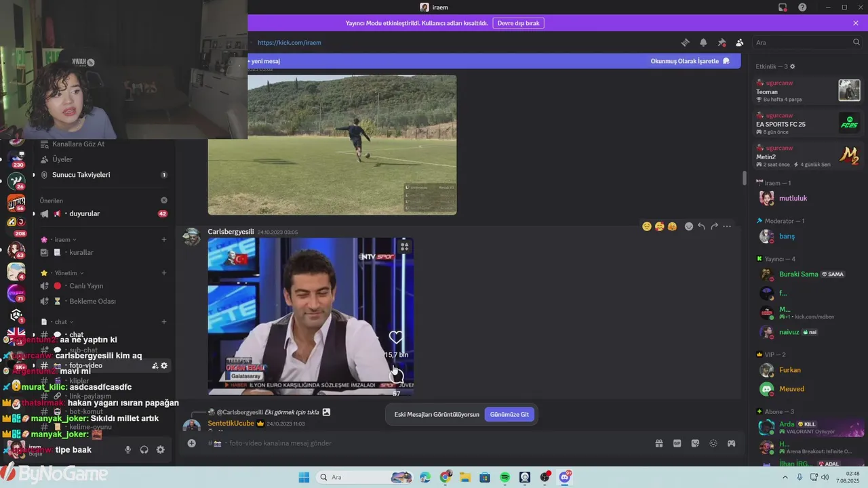Open the sticker picker icon
Image resolution: width=868 pixels, height=488 pixels.
[x=695, y=443]
